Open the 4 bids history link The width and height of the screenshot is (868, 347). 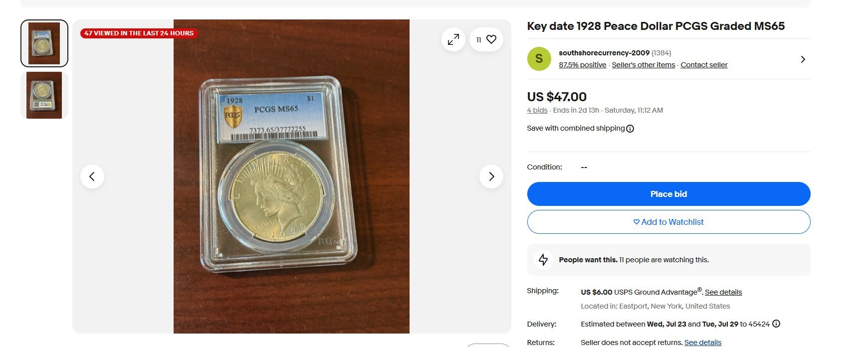(x=537, y=110)
